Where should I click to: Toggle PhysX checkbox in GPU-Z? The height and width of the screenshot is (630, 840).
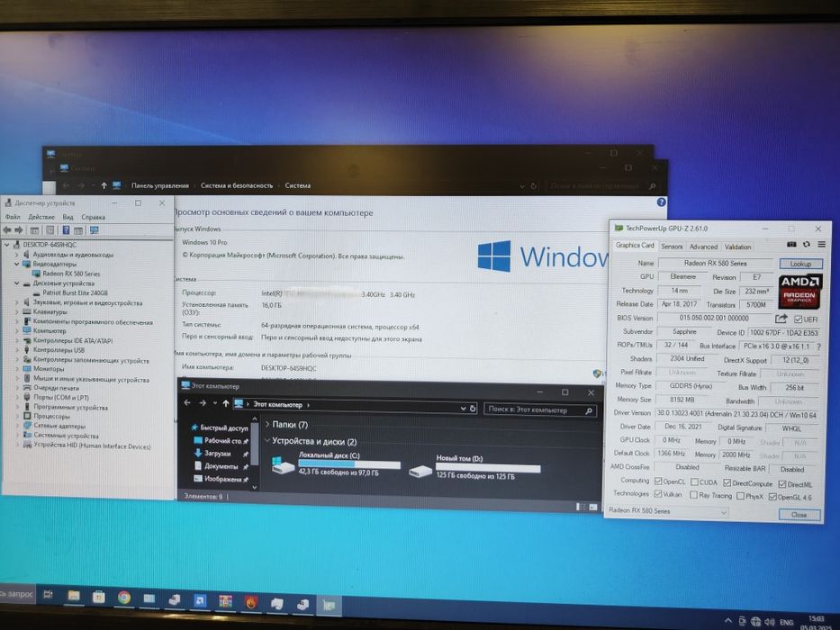click(740, 496)
